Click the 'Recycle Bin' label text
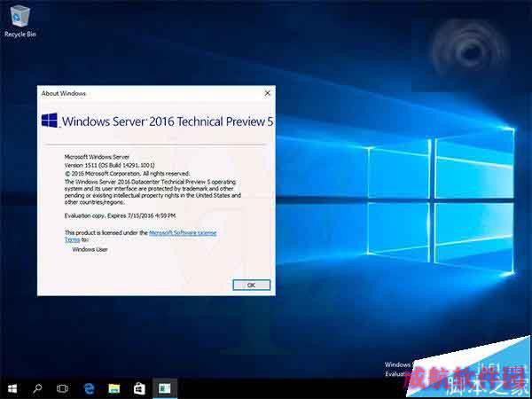Screen dimensions: 532x399 [x=20, y=35]
